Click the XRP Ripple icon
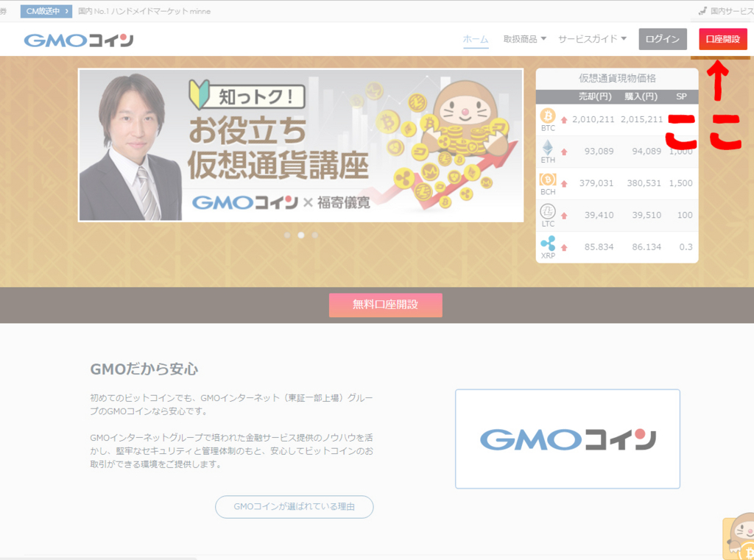 (548, 244)
